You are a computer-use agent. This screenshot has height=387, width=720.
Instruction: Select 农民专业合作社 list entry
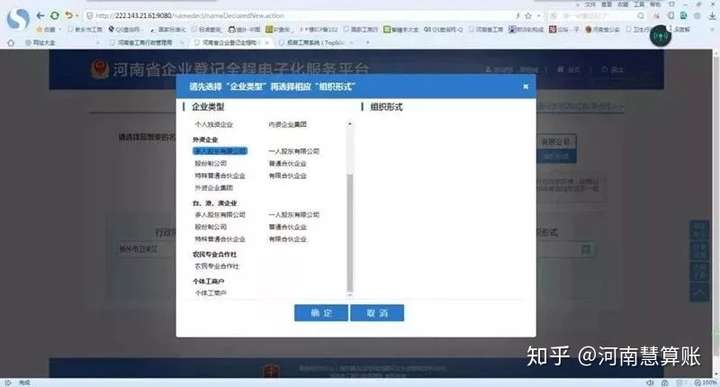(x=217, y=266)
